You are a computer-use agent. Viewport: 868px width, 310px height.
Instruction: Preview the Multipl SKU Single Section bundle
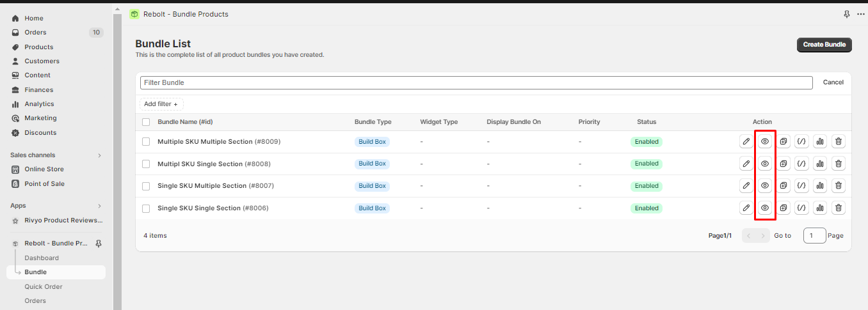pyautogui.click(x=764, y=164)
